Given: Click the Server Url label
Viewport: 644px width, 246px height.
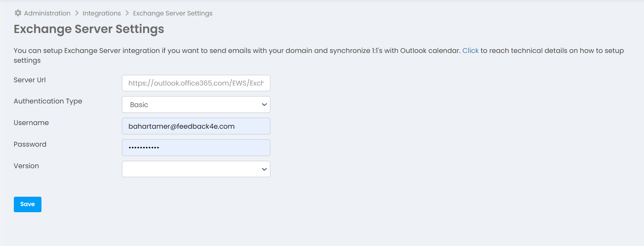Looking at the screenshot, I should (30, 80).
